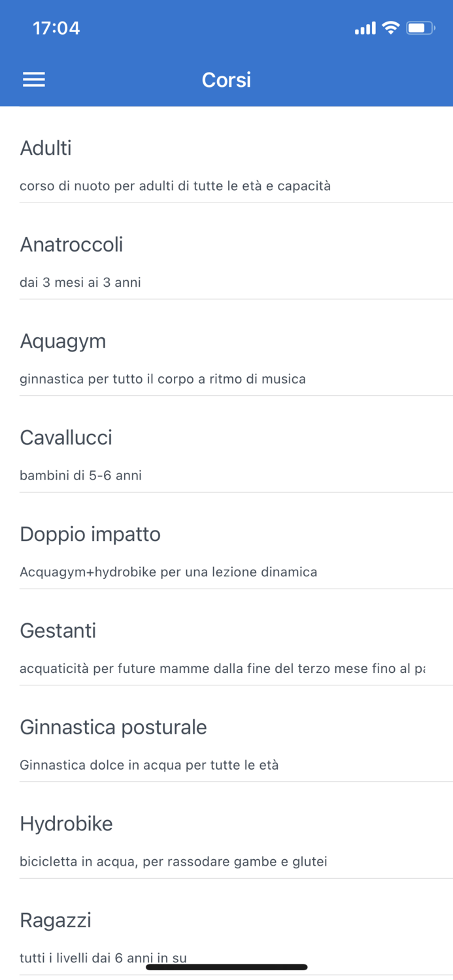Open the Gestanti course for future mothers

click(58, 631)
